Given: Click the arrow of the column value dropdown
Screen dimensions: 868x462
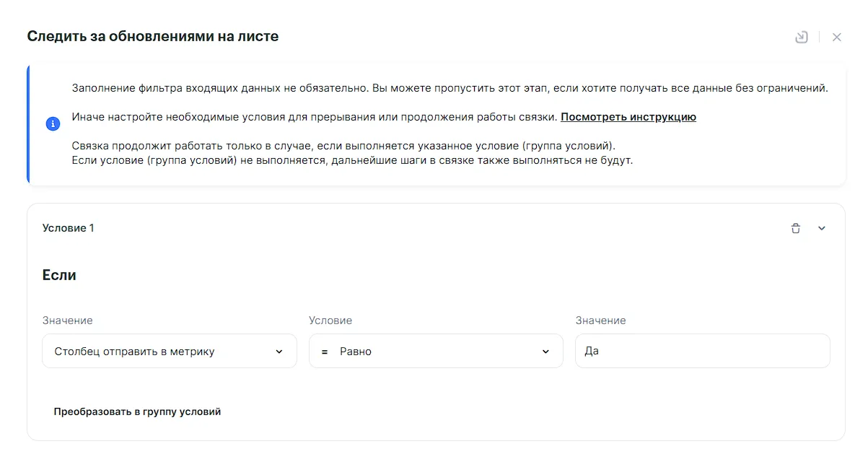Looking at the screenshot, I should click(279, 352).
